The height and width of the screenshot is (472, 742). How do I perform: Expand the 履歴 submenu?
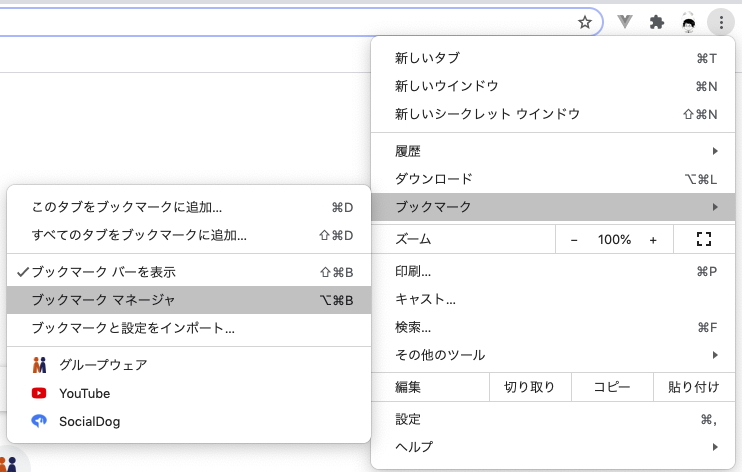pyautogui.click(x=553, y=151)
